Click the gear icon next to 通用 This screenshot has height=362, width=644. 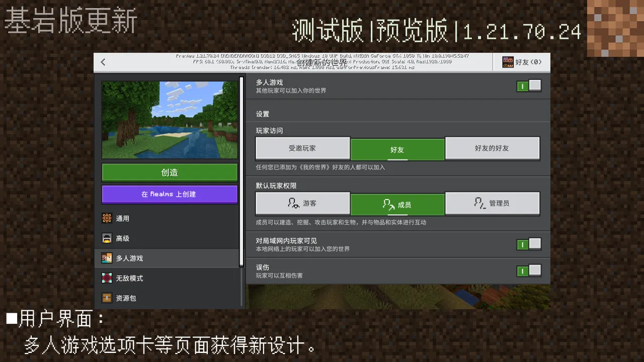pyautogui.click(x=107, y=218)
